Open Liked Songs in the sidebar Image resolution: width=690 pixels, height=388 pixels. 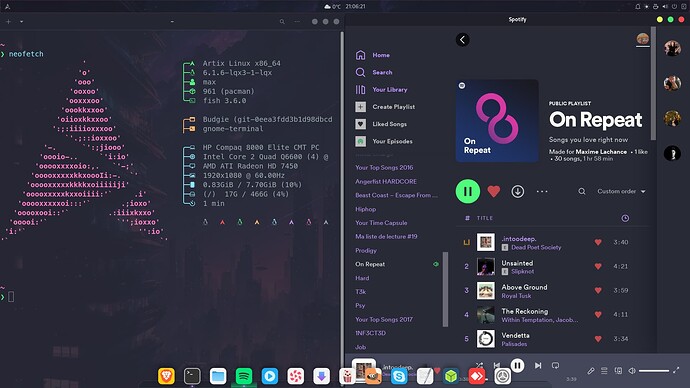click(381, 124)
